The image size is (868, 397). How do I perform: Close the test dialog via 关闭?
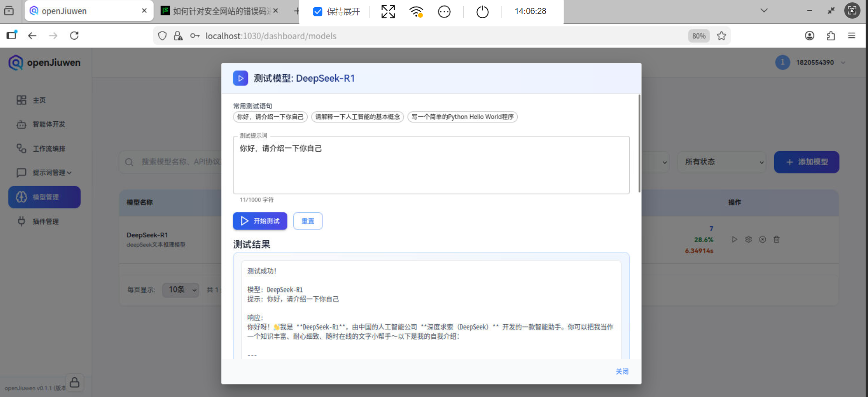tap(622, 372)
